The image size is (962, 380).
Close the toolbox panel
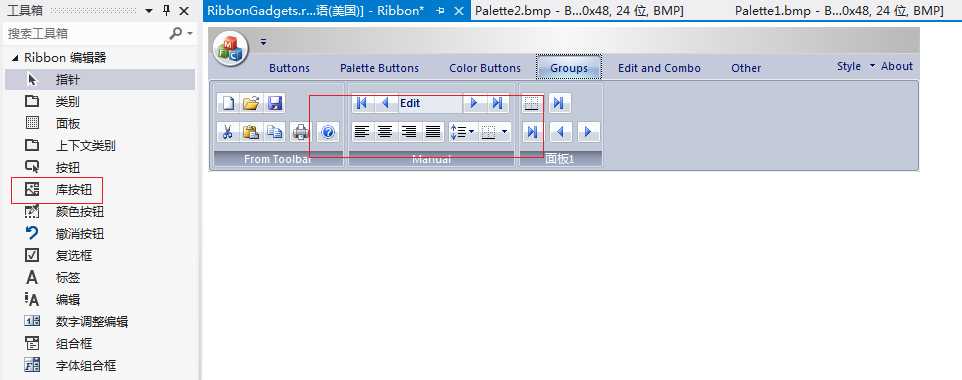(183, 10)
